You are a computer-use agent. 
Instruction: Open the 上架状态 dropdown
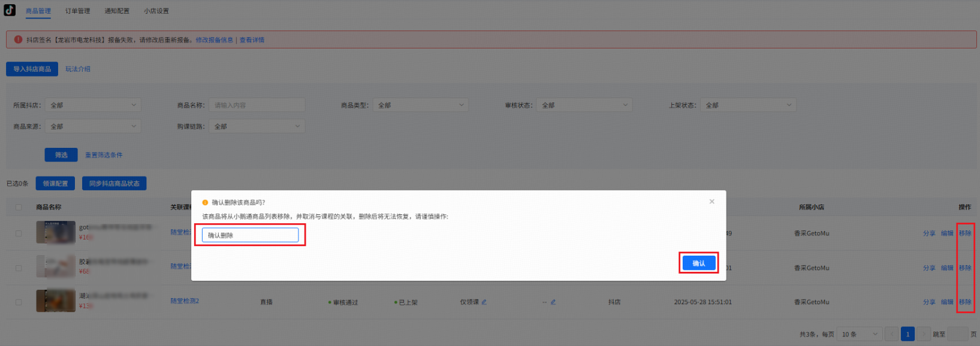click(748, 105)
